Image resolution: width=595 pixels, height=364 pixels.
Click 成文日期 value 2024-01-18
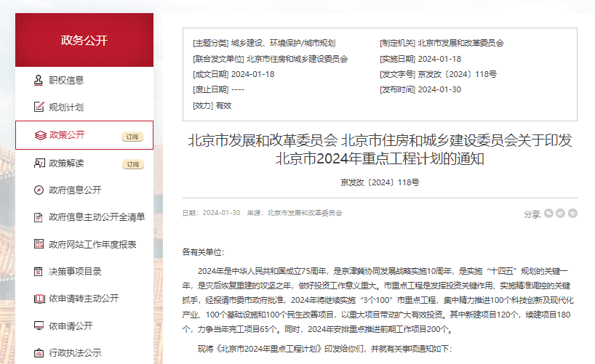point(252,74)
